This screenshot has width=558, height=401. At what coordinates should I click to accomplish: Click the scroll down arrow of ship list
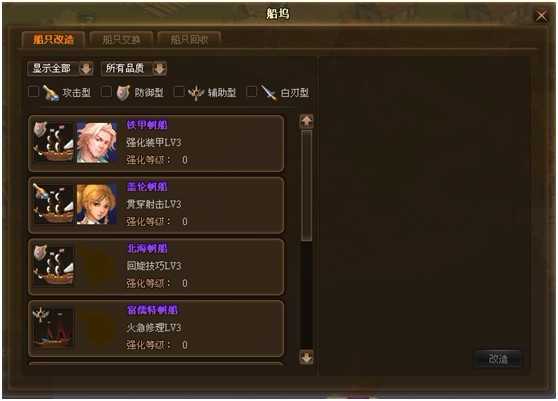306,357
